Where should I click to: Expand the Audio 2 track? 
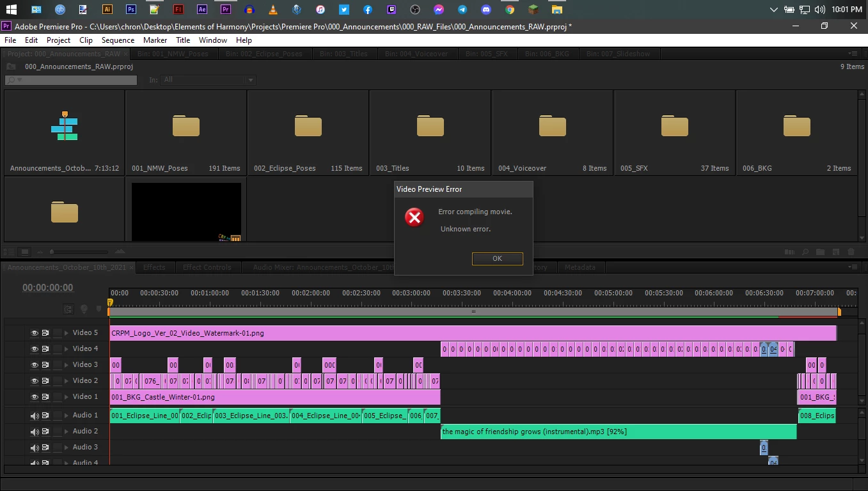click(x=67, y=432)
